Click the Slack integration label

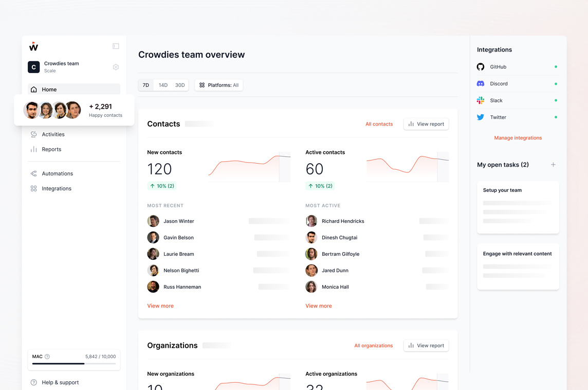[x=496, y=101]
